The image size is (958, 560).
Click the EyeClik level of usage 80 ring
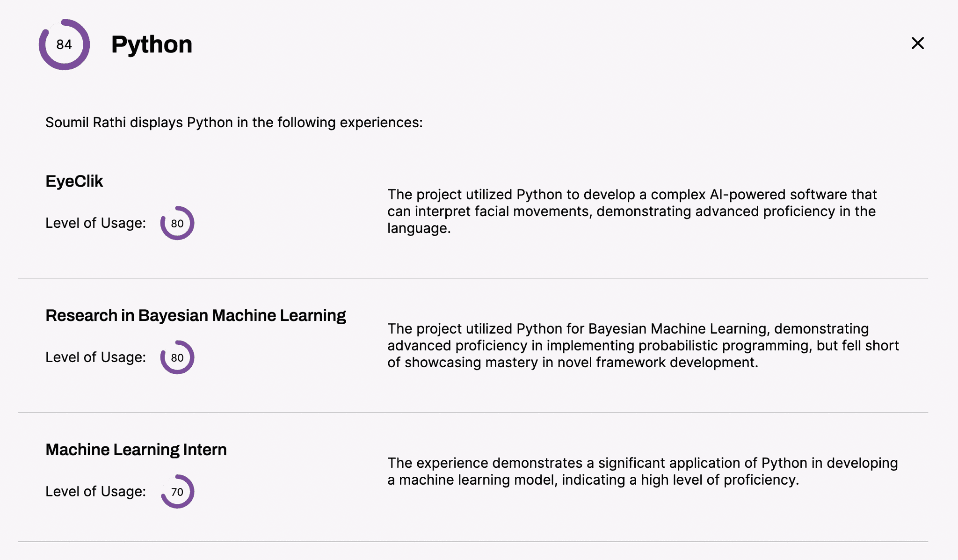tap(177, 223)
